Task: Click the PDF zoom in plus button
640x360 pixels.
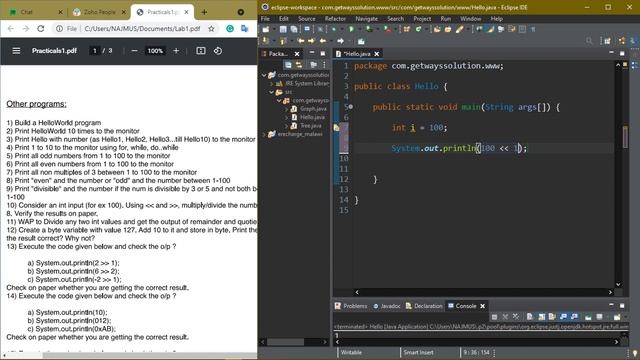Action: [176, 51]
